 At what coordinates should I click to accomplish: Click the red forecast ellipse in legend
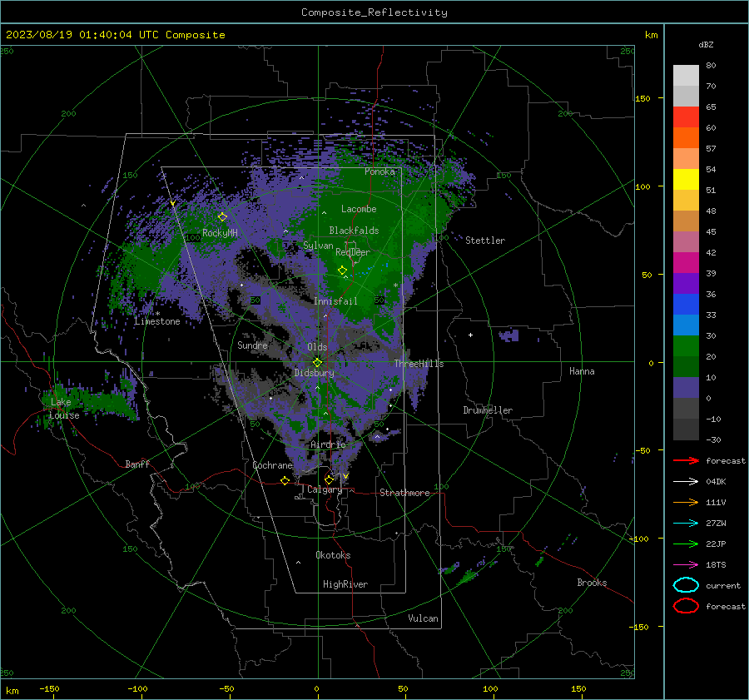[x=686, y=606]
